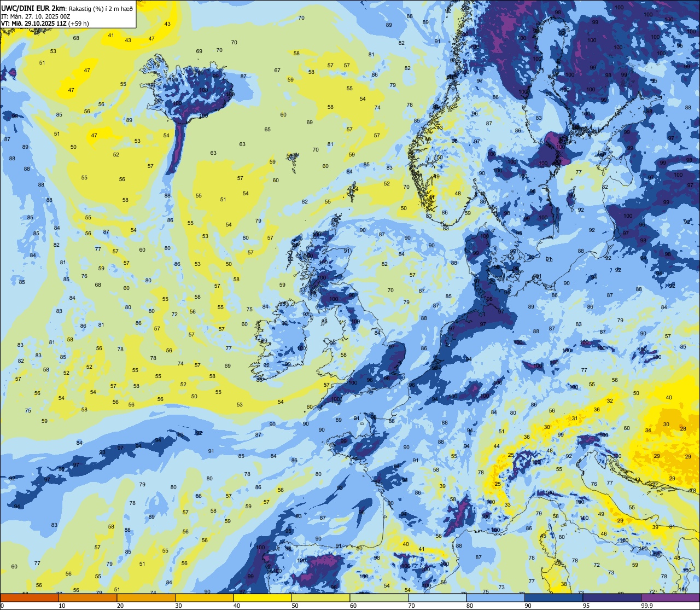Click the '60' tick label on the legend
The image size is (700, 610).
point(353,606)
